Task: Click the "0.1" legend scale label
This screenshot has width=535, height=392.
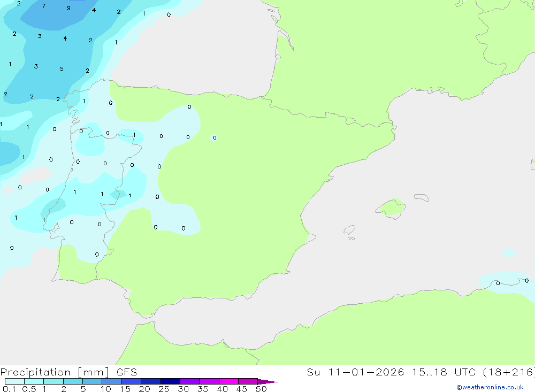Action: [9, 389]
